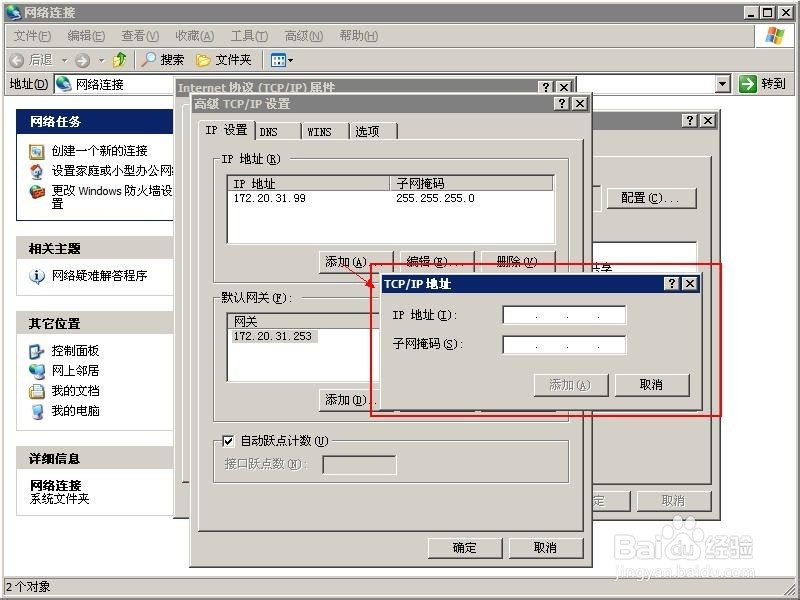800x600 pixels.
Task: Click 添加 in the TCP/IP 地址 dialog
Action: point(570,385)
